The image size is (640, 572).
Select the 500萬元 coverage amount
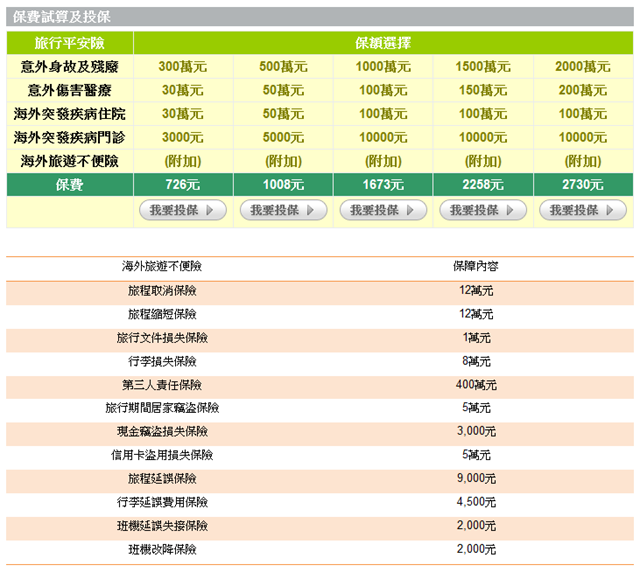pos(283,67)
